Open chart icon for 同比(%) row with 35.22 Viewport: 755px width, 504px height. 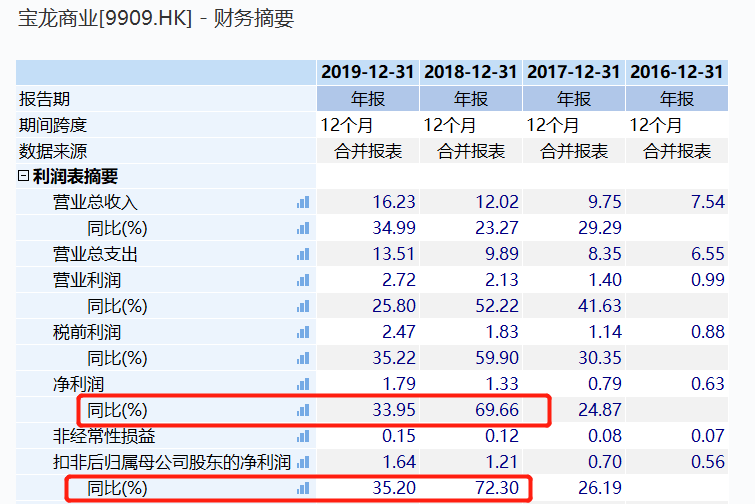[x=303, y=358]
